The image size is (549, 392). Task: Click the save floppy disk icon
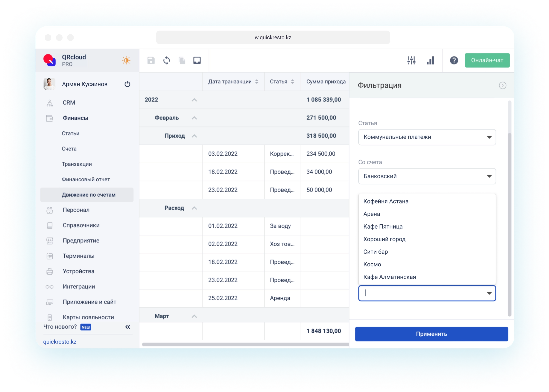pos(151,60)
